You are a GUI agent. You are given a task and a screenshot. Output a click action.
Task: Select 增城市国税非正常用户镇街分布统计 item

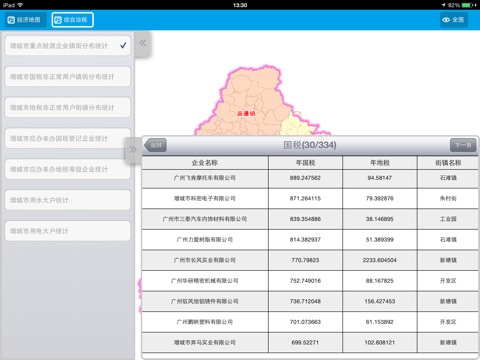click(67, 77)
